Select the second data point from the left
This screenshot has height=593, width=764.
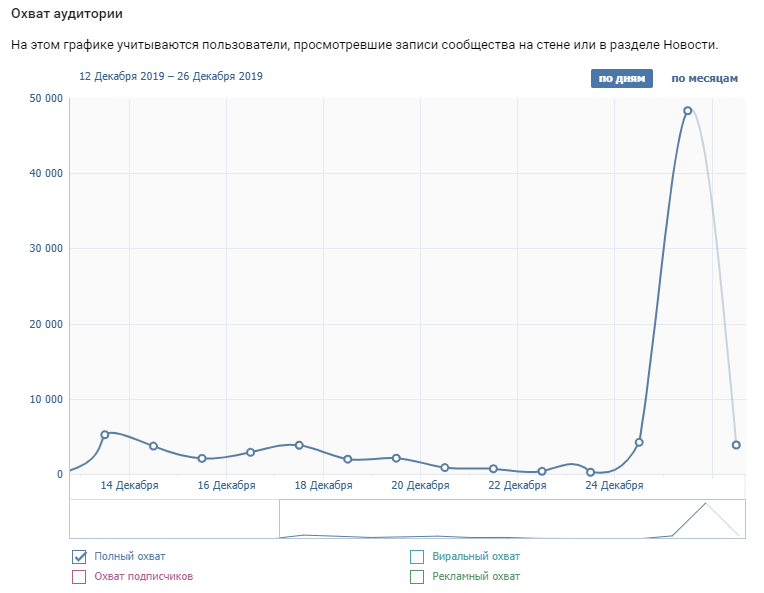point(153,446)
